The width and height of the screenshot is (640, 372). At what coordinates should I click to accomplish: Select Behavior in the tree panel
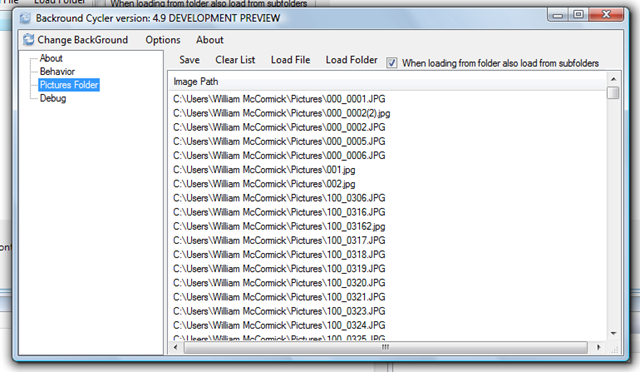pos(57,71)
